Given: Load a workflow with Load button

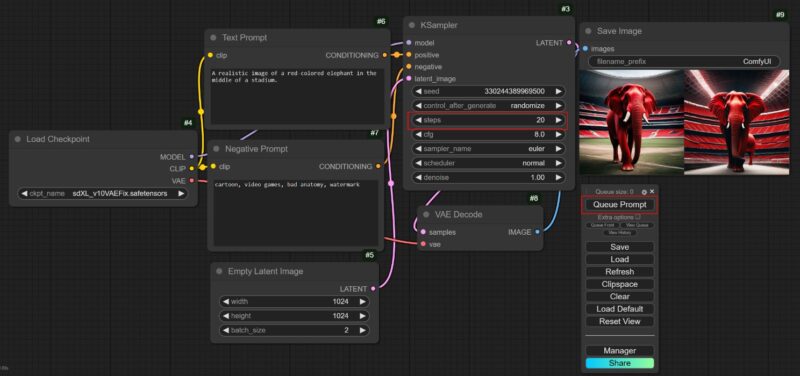Looking at the screenshot, I should click(619, 259).
